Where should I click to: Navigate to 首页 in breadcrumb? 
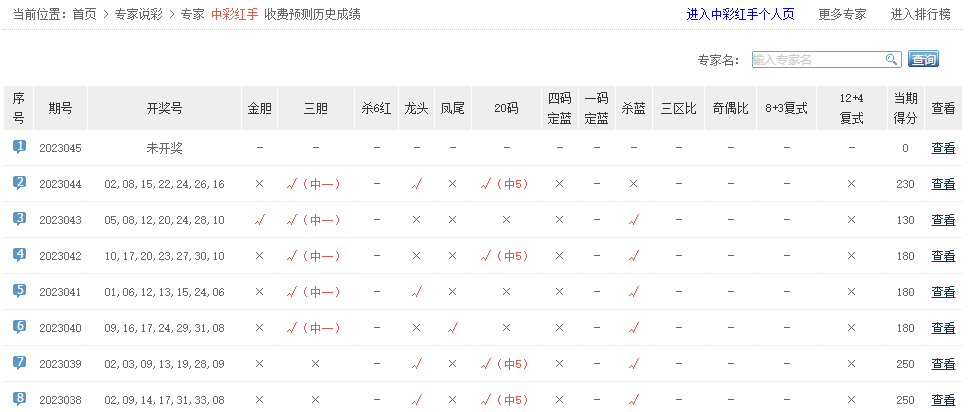(85, 15)
